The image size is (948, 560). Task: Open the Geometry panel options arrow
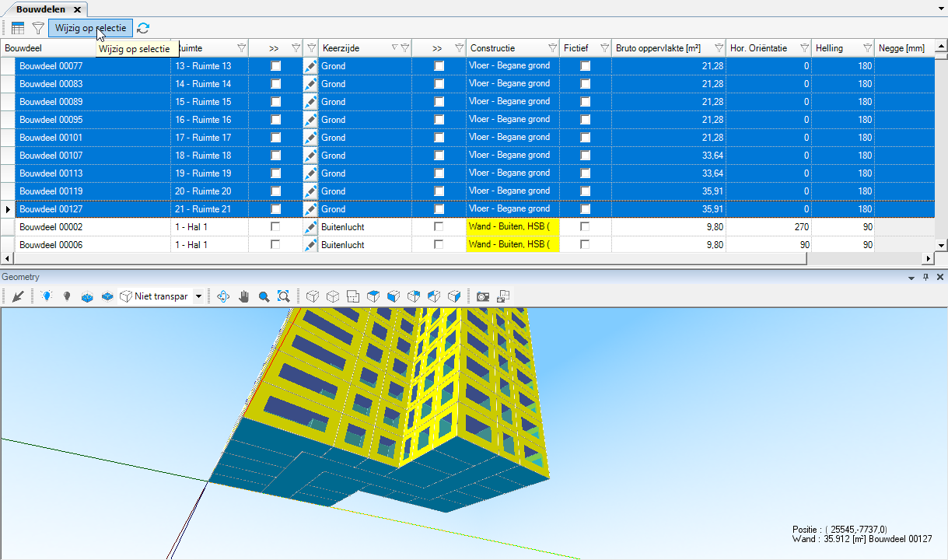[x=911, y=278]
